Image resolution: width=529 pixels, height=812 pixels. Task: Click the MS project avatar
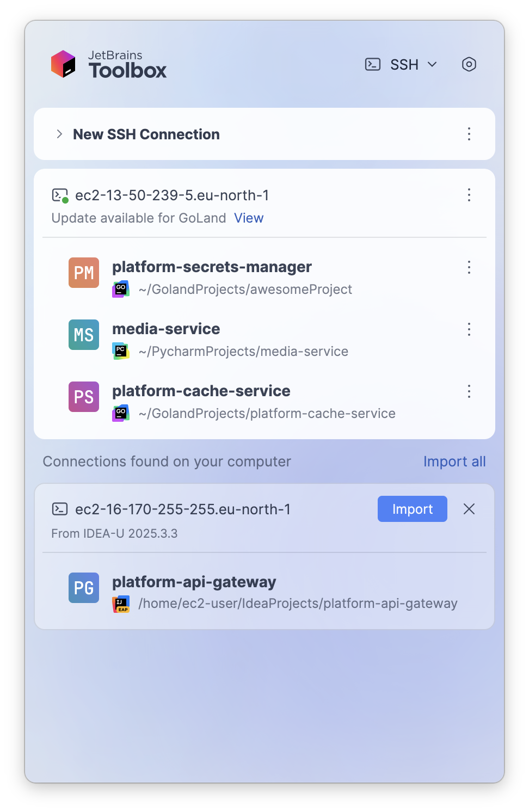coord(84,335)
